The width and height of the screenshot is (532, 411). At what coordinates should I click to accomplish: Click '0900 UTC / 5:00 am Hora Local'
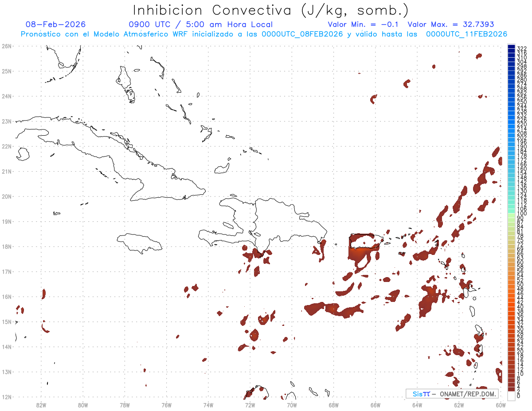coord(201,24)
